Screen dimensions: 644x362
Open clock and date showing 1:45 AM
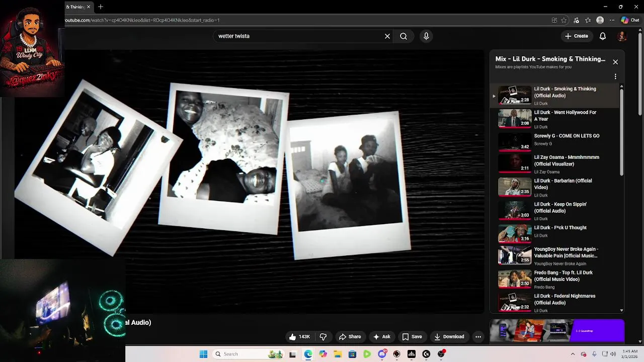click(x=630, y=354)
